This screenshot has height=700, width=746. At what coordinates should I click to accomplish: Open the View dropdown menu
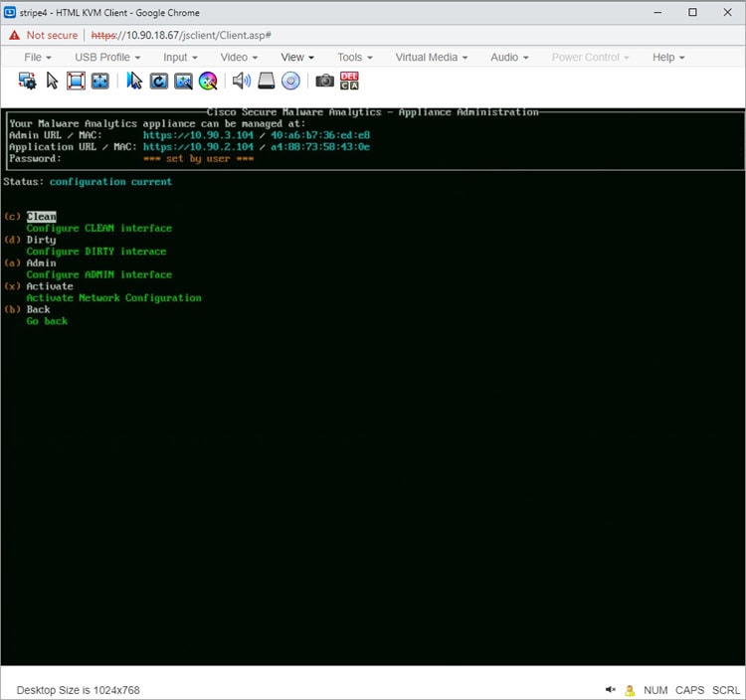pyautogui.click(x=297, y=57)
